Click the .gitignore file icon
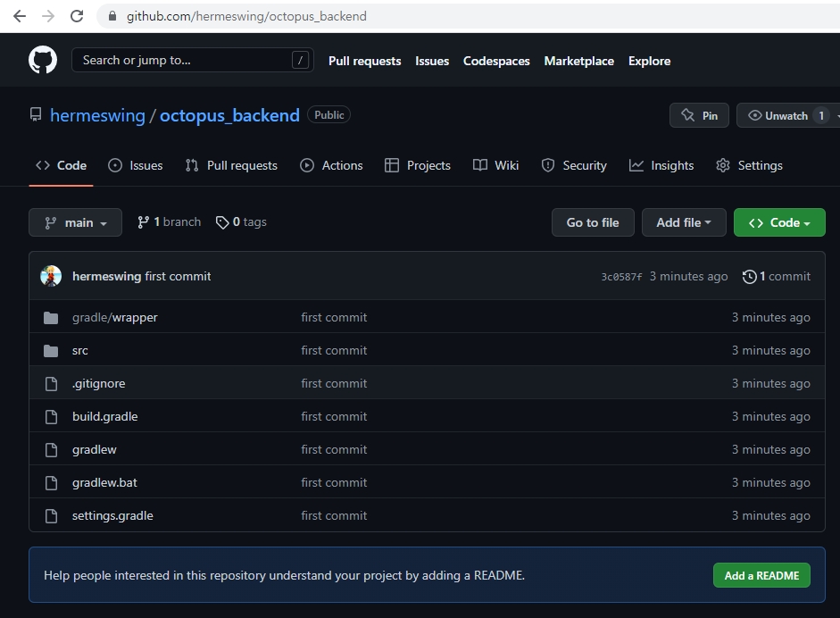This screenshot has width=840, height=618. coord(51,384)
